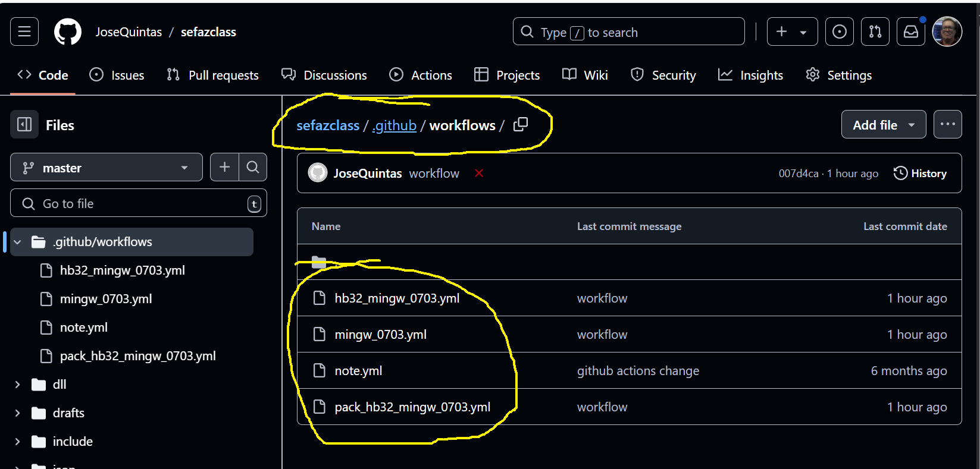This screenshot has width=980, height=469.
Task: Open the Actions tab
Action: tap(421, 75)
